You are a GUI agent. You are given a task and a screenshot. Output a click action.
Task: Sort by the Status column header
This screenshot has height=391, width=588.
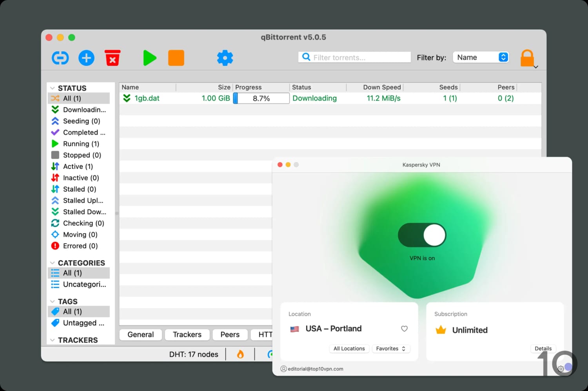[x=318, y=87]
